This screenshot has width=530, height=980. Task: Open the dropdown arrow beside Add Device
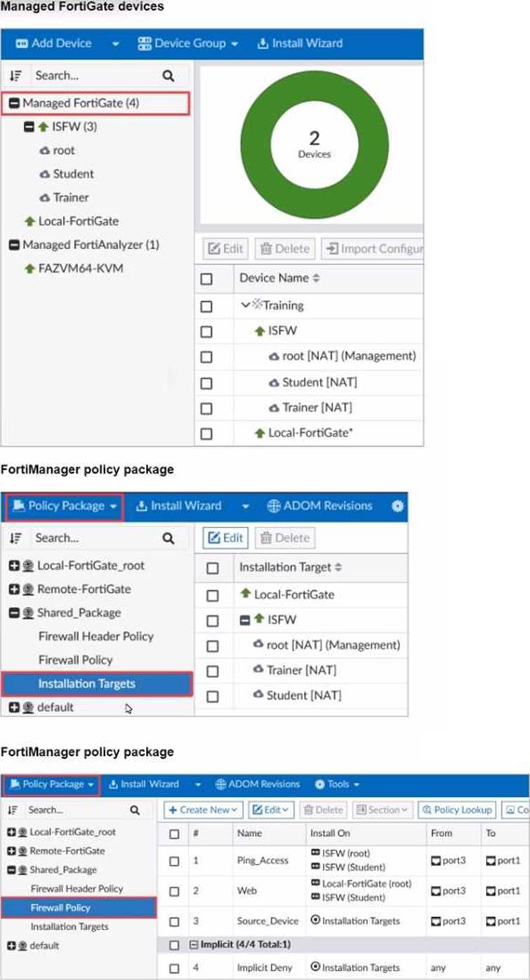click(x=115, y=44)
